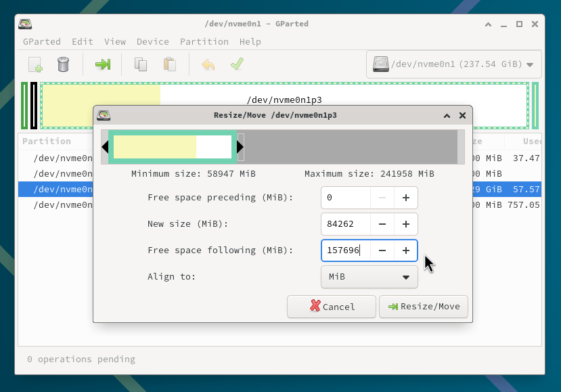Click the Copy partition icon

tap(140, 64)
